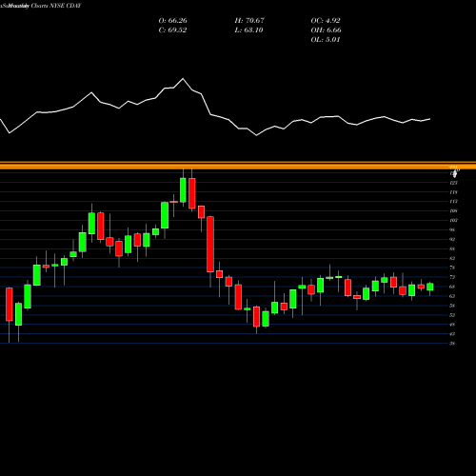Image resolution: width=476 pixels, height=476 pixels.
Task: Click the 108 price axis label
Action: tap(453, 210)
